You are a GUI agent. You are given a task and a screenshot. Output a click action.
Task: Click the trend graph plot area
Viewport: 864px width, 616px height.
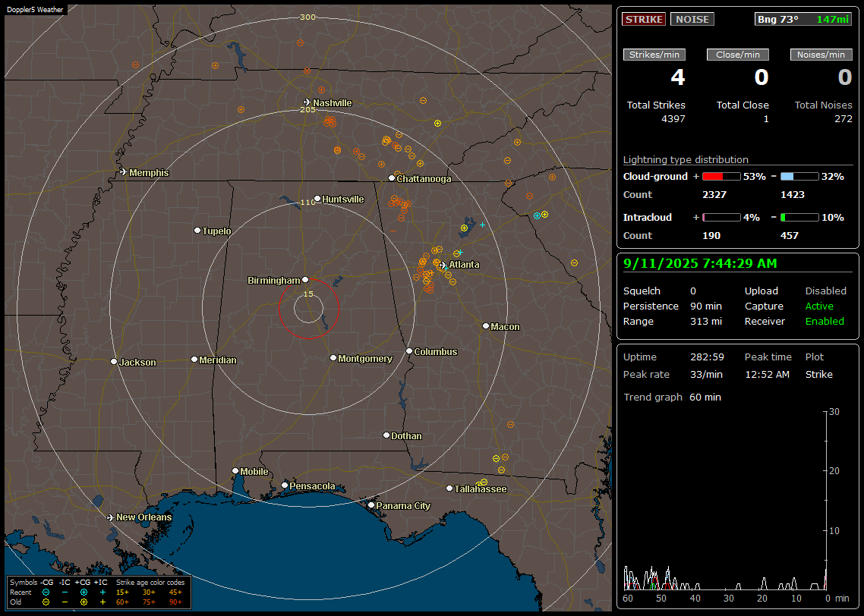click(x=725, y=501)
